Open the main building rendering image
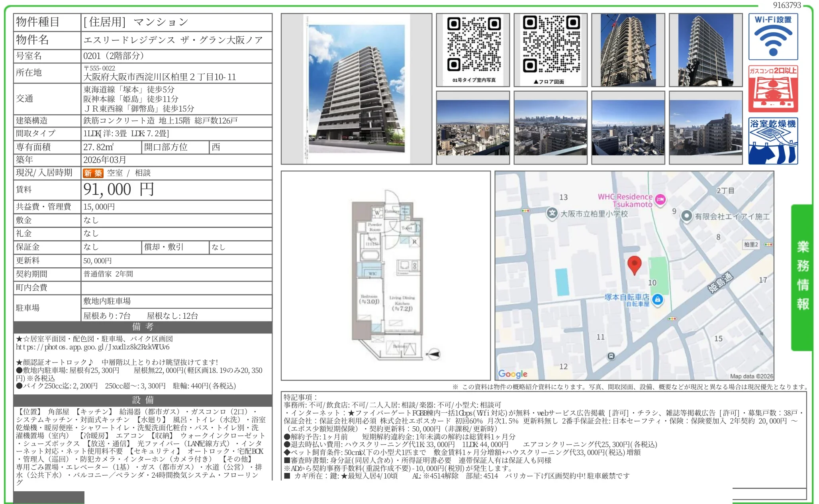The image size is (819, 504). [x=357, y=88]
